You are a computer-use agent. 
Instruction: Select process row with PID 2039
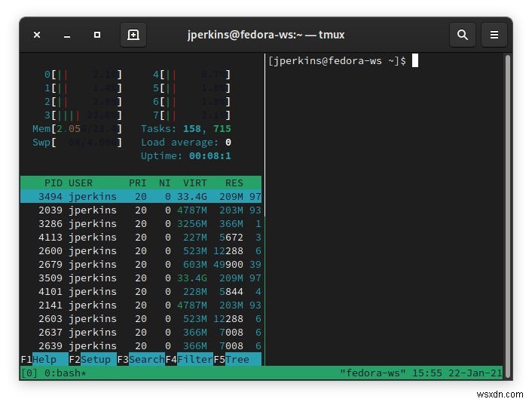pyautogui.click(x=141, y=210)
